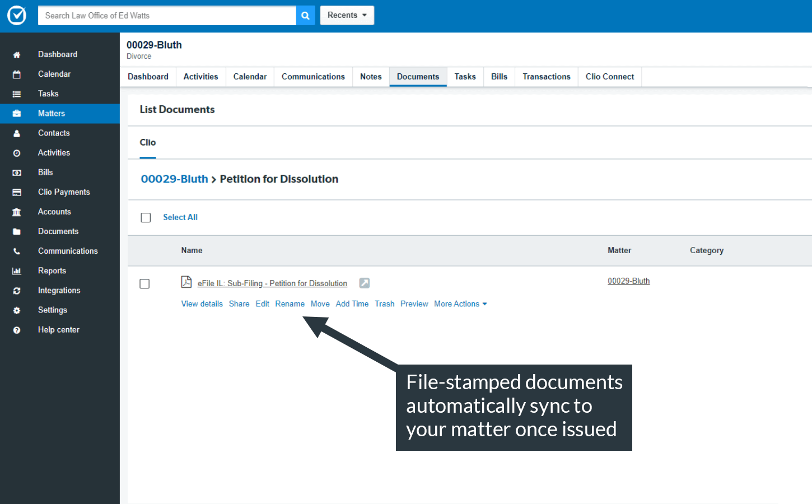Open the Transactions tab
812x504 pixels.
(546, 77)
